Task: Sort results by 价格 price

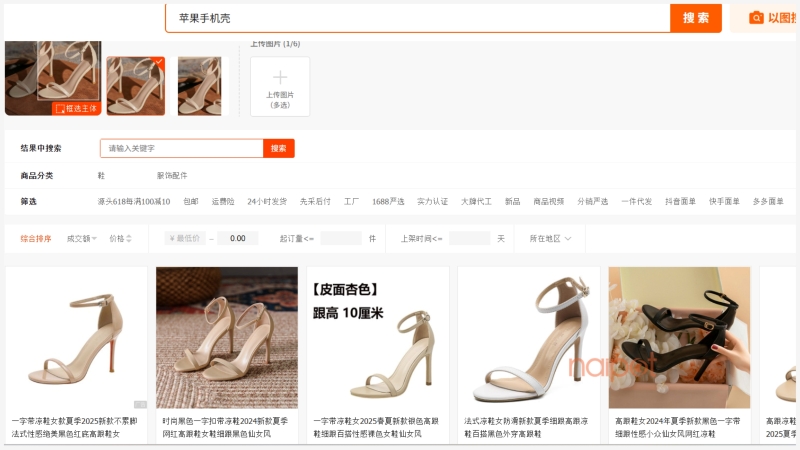Action: coord(120,238)
